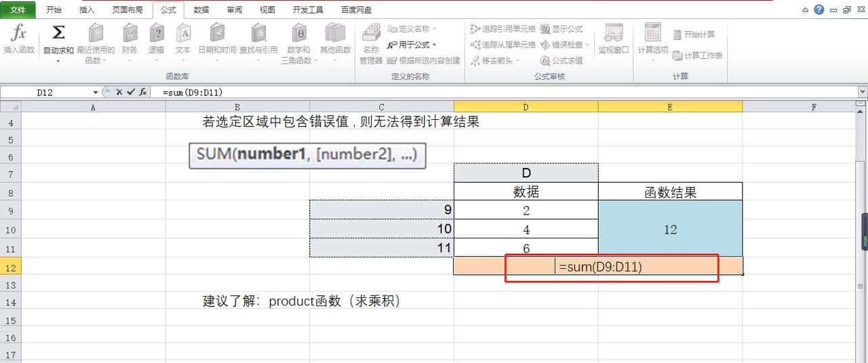Cancel the formula entry with the X button
Viewport: 868px width, 363px height.
click(119, 92)
